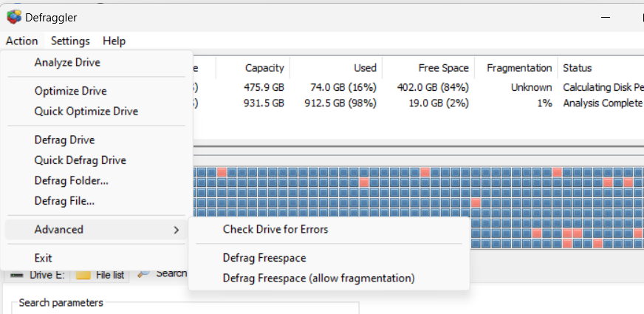Screen dimensions: 644x314
Task: Choose Optimize Drive menu entry
Action: [x=70, y=91]
